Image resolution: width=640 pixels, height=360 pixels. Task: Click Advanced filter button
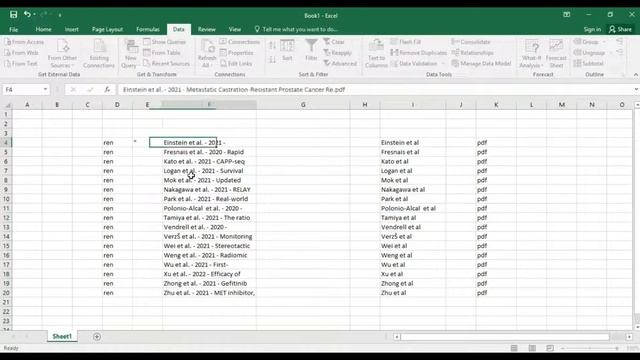(340, 63)
